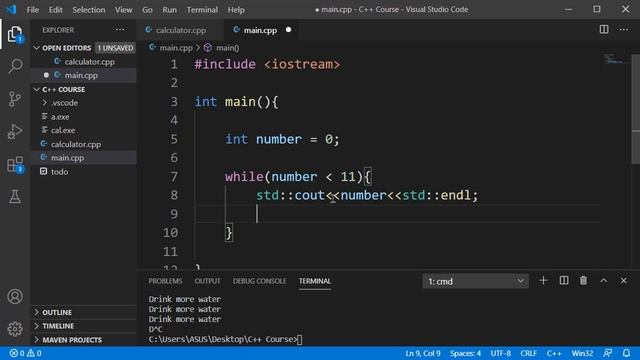The width and height of the screenshot is (640, 360).
Task: Open the Run menu
Action: point(169,9)
